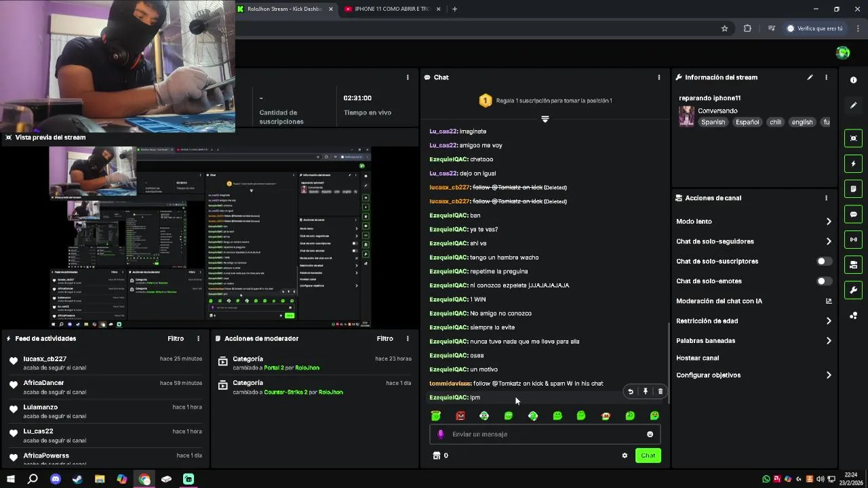Switch to the RoloJhon Stream Kick Dashboard tab
The image size is (868, 488).
coord(285,9)
